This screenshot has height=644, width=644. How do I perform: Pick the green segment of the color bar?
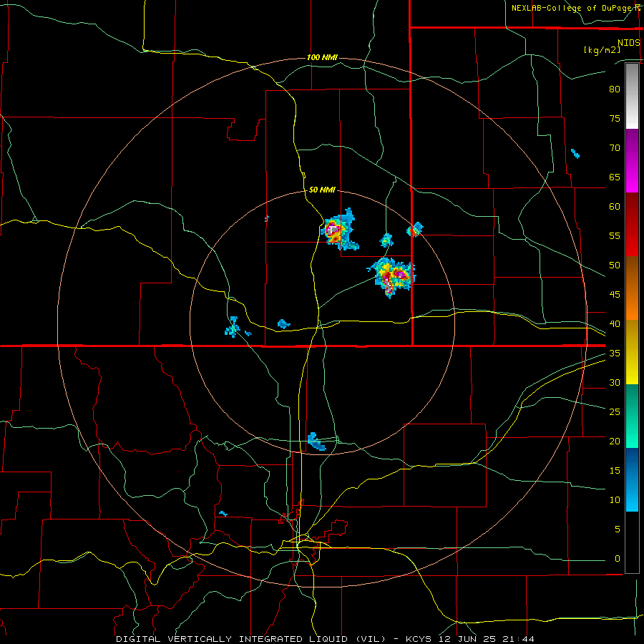(632, 416)
